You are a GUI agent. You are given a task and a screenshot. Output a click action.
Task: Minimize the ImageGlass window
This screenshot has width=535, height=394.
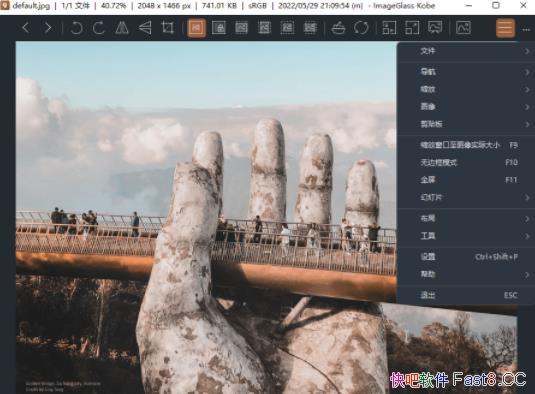click(469, 6)
